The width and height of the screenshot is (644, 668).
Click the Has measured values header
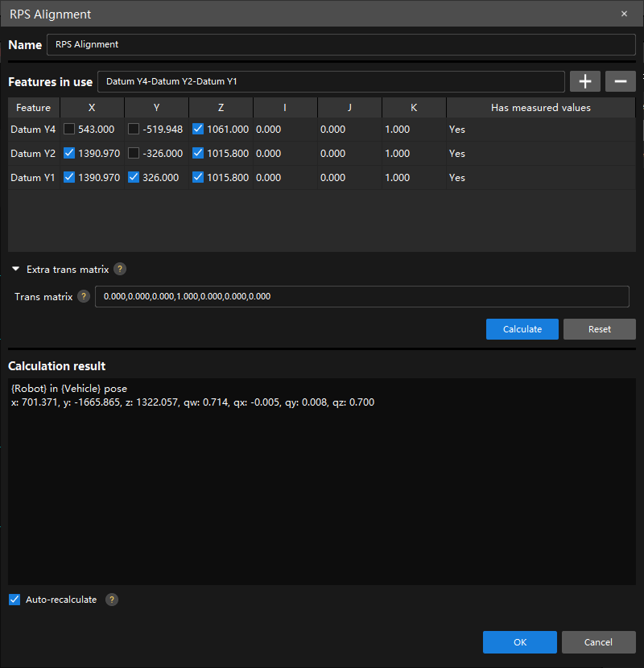pos(541,108)
